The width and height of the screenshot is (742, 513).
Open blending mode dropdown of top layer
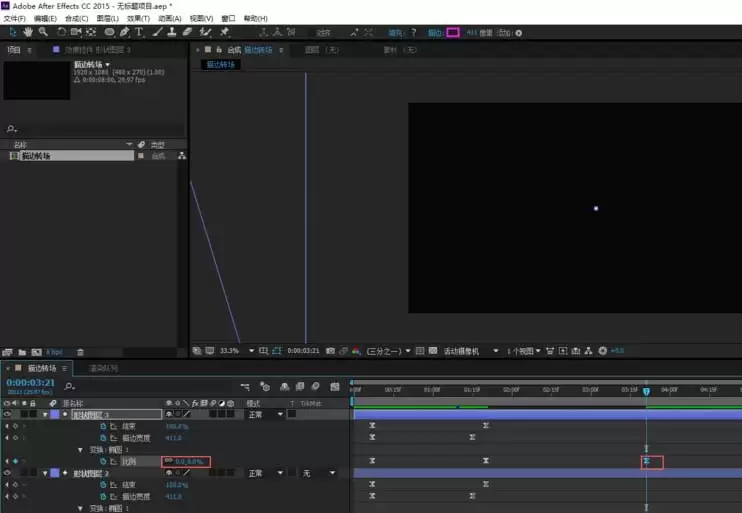coord(265,415)
